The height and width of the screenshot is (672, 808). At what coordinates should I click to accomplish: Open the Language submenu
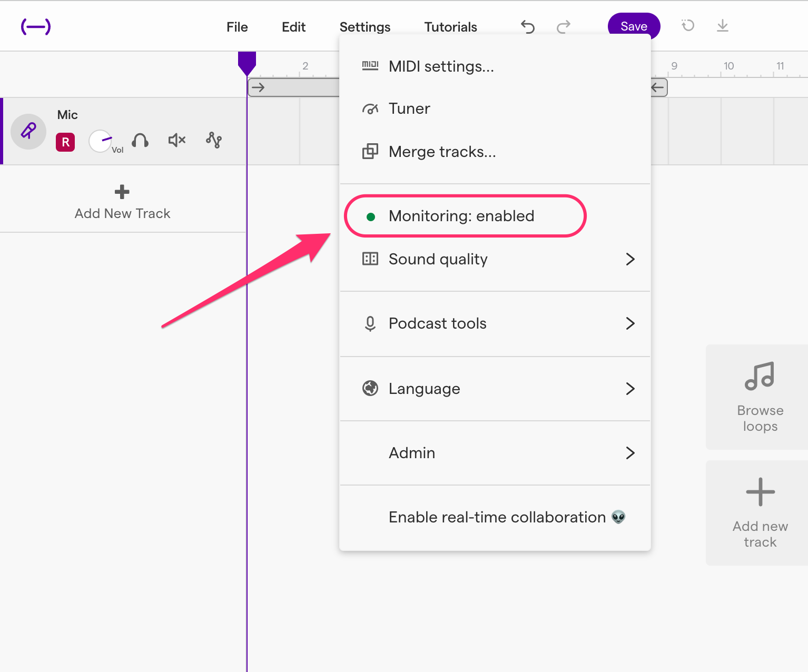[x=424, y=389]
